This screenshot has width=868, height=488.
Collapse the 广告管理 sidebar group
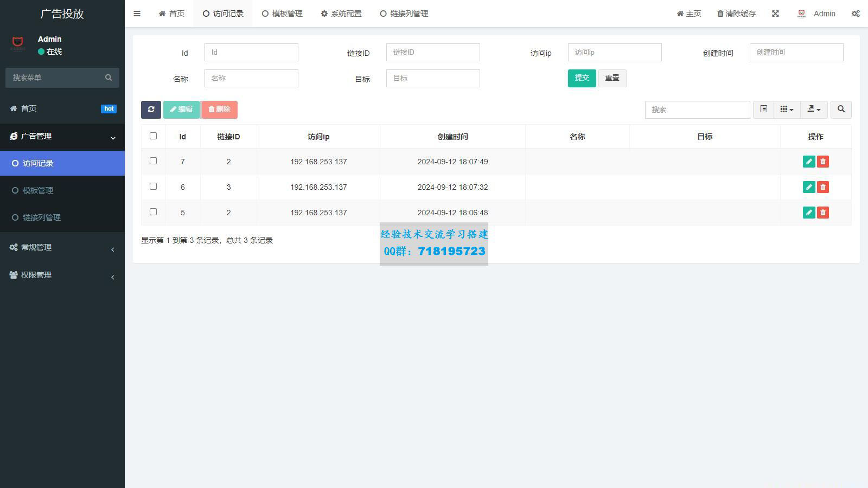[x=62, y=137]
